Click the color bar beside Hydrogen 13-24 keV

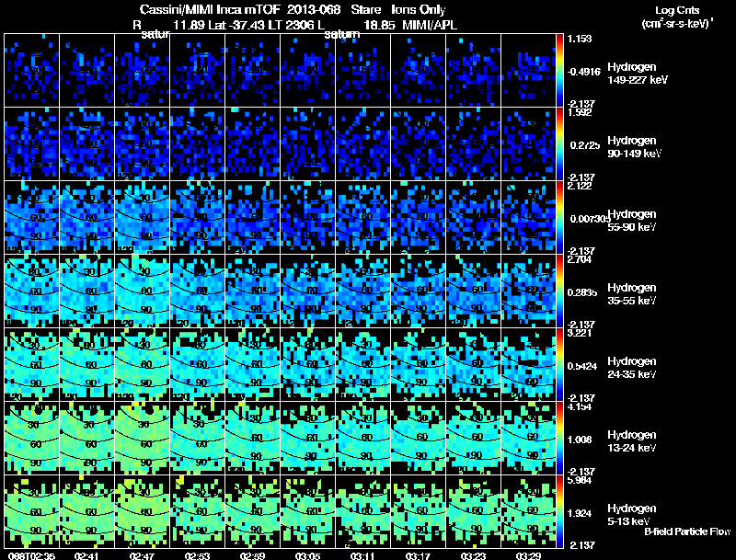coord(559,439)
